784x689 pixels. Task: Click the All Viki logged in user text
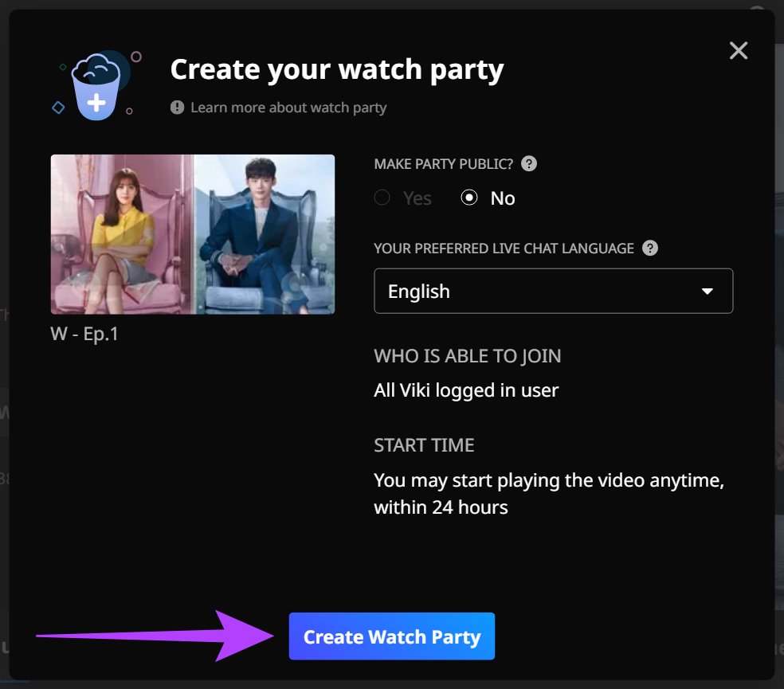click(x=466, y=390)
